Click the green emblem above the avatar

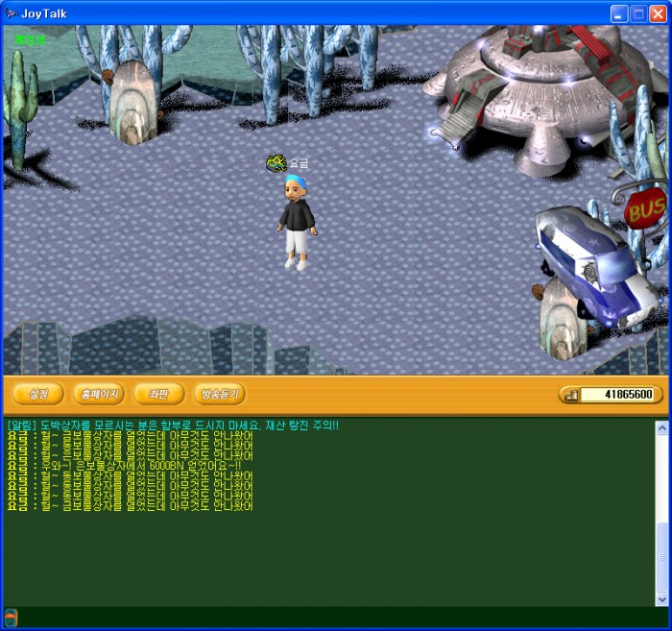click(276, 163)
